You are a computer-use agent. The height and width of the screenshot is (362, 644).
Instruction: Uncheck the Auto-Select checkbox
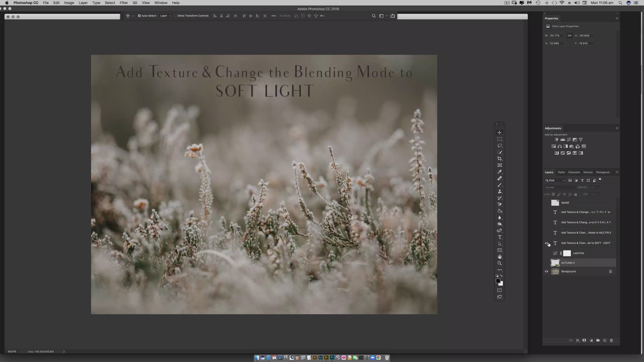[139, 16]
